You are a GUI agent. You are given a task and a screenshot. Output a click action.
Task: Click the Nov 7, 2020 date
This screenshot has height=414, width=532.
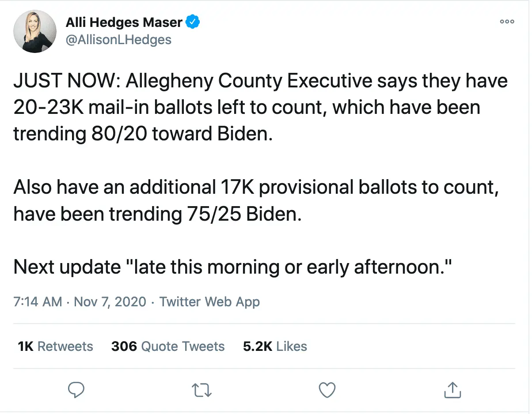[110, 302]
